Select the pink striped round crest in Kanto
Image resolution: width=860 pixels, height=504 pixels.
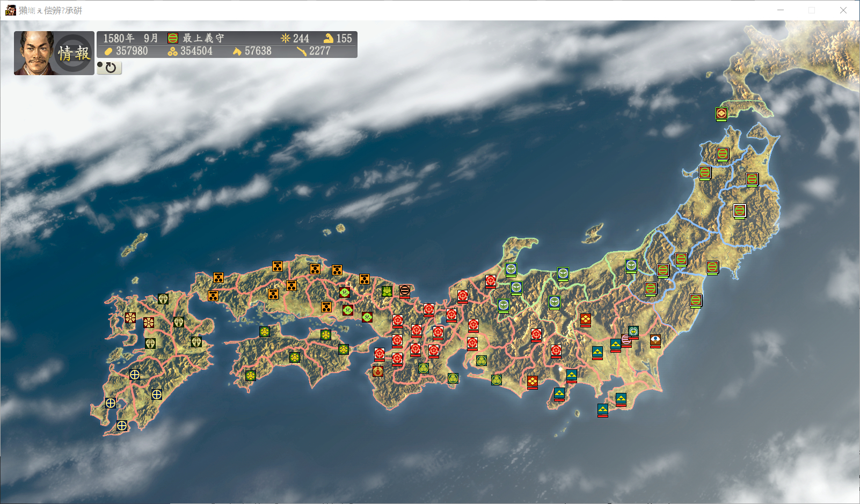[626, 340]
